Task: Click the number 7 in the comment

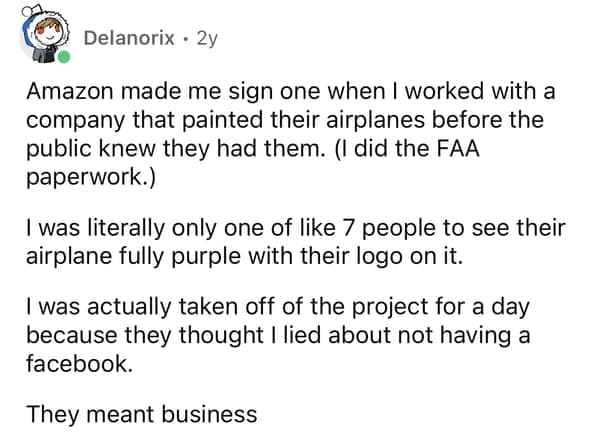Action: click(348, 228)
